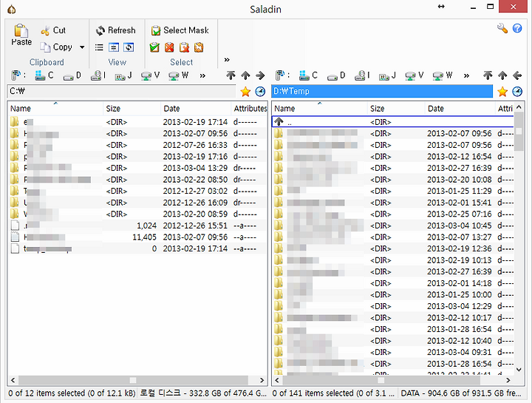Copy the selected files
The image size is (532, 403).
[56, 47]
